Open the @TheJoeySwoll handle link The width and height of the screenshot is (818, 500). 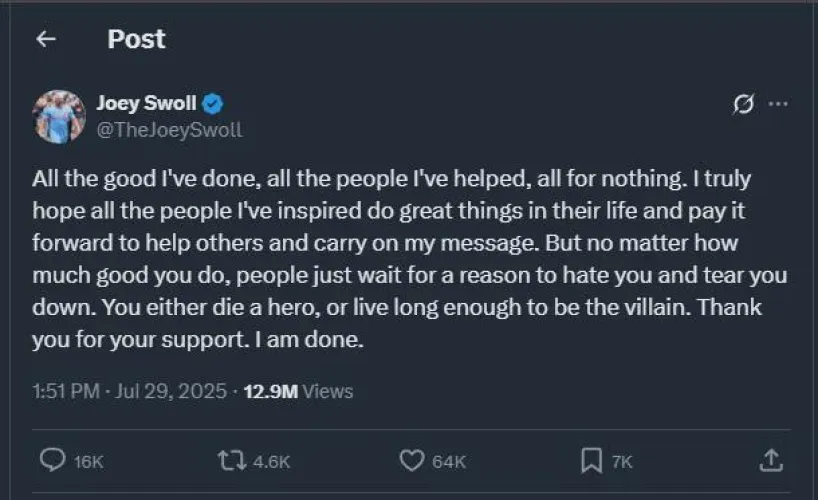(x=169, y=130)
